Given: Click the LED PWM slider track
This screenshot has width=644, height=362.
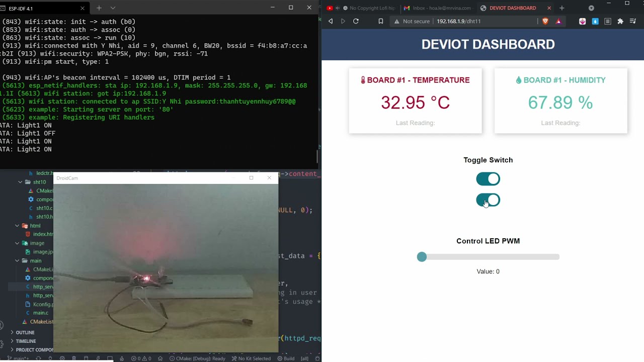Looking at the screenshot, I should click(488, 257).
